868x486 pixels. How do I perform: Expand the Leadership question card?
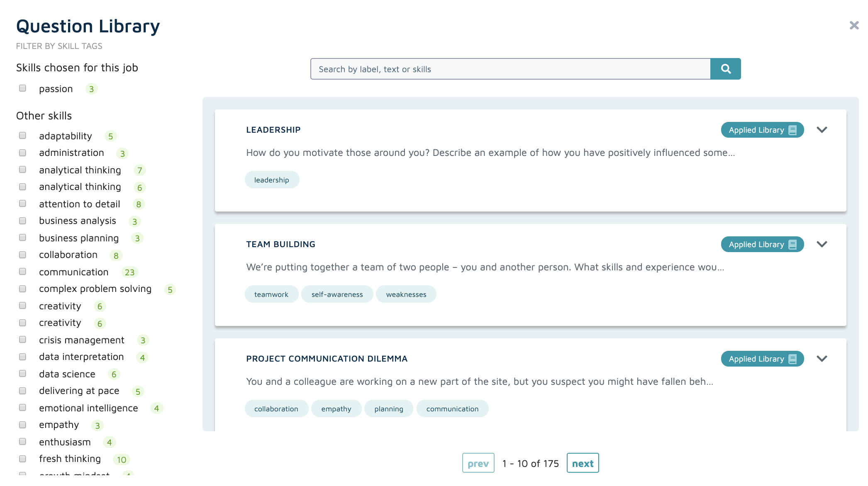pyautogui.click(x=822, y=130)
